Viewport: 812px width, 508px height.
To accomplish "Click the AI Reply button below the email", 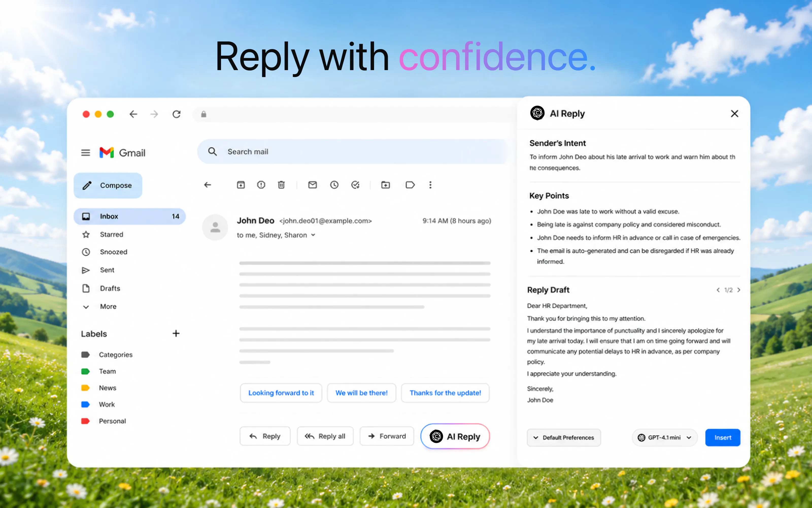I will pyautogui.click(x=455, y=436).
